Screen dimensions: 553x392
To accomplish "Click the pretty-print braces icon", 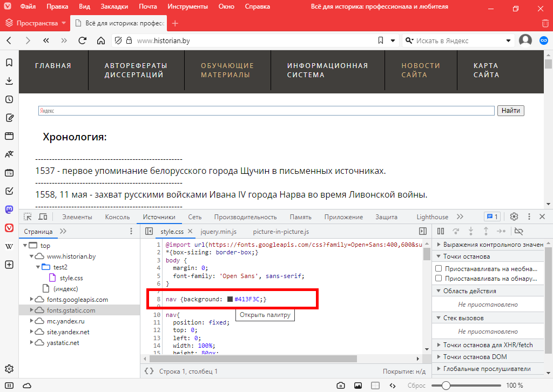I will tap(149, 371).
